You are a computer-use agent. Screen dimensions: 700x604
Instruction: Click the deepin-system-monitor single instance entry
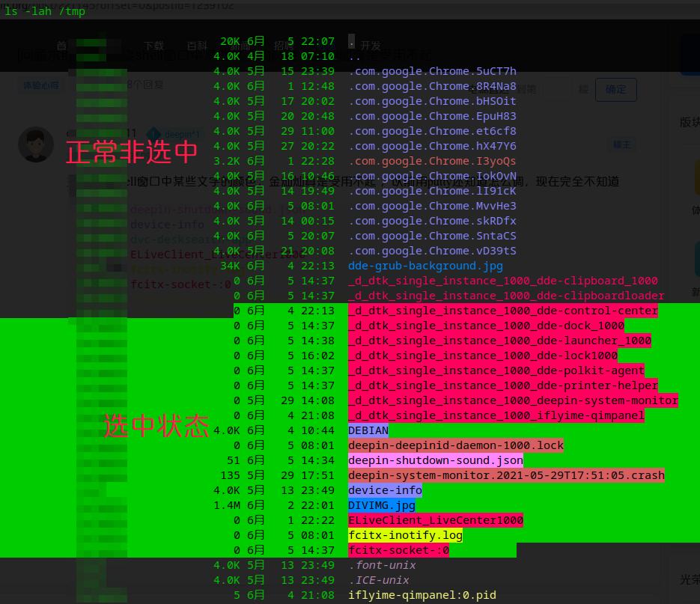(514, 400)
